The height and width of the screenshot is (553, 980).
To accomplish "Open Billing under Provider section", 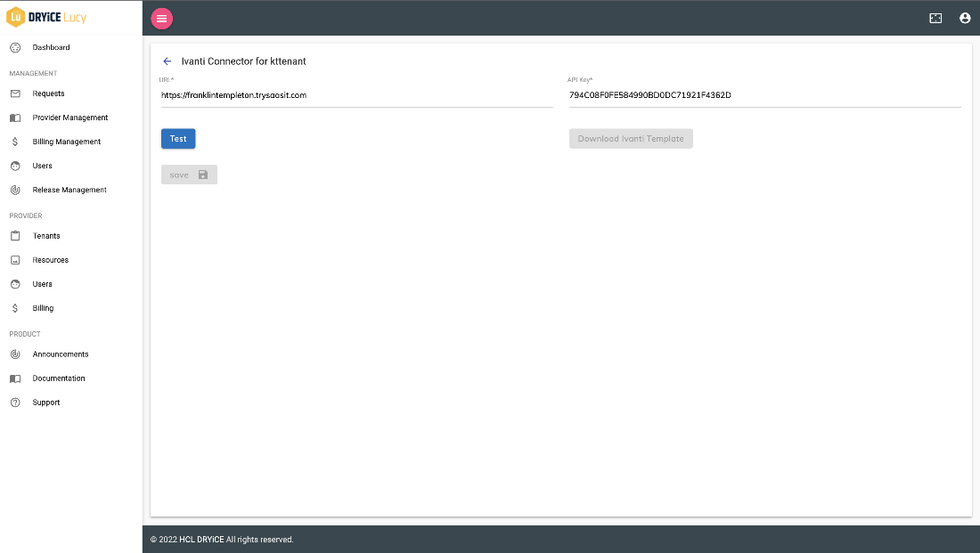I will [x=43, y=308].
